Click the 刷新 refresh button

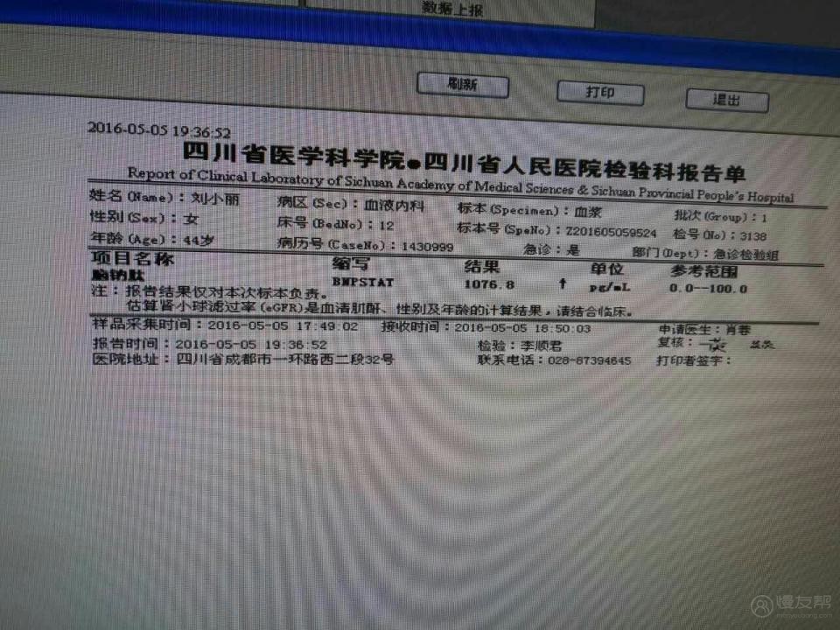(x=463, y=85)
